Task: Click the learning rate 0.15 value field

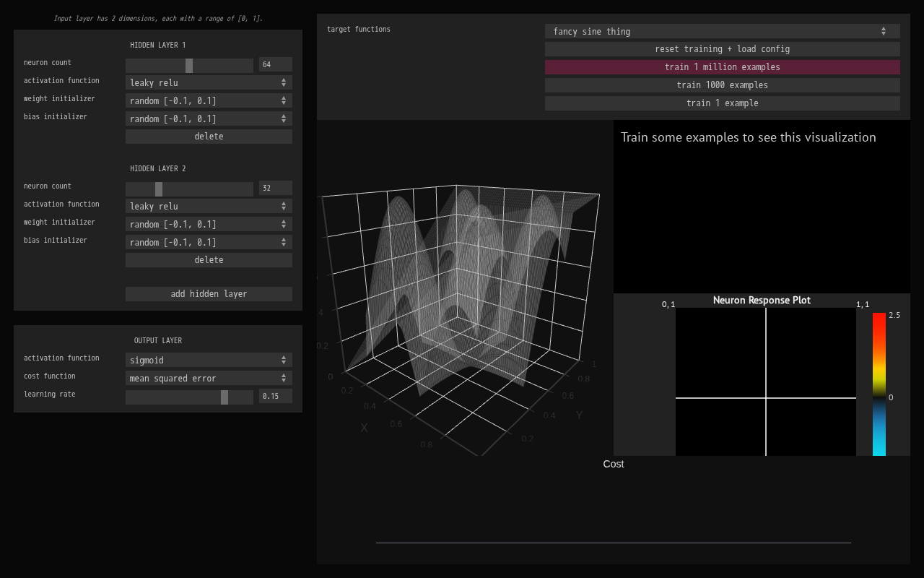Action: click(275, 396)
